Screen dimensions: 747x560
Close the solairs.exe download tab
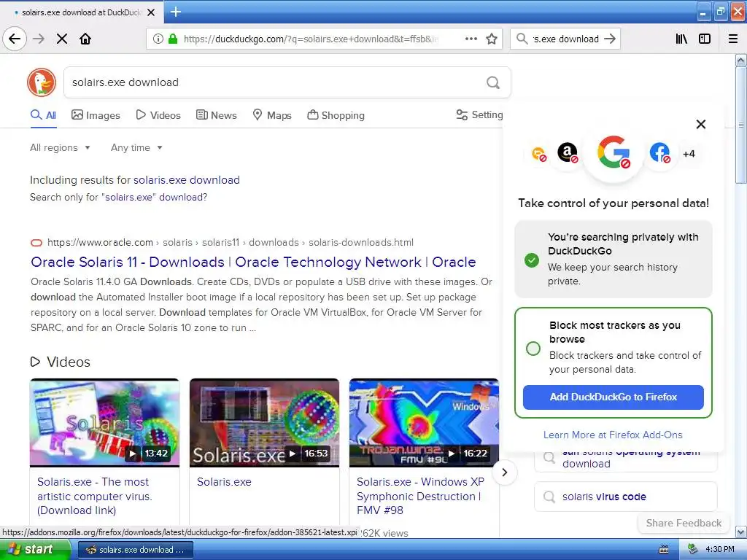[x=151, y=12]
